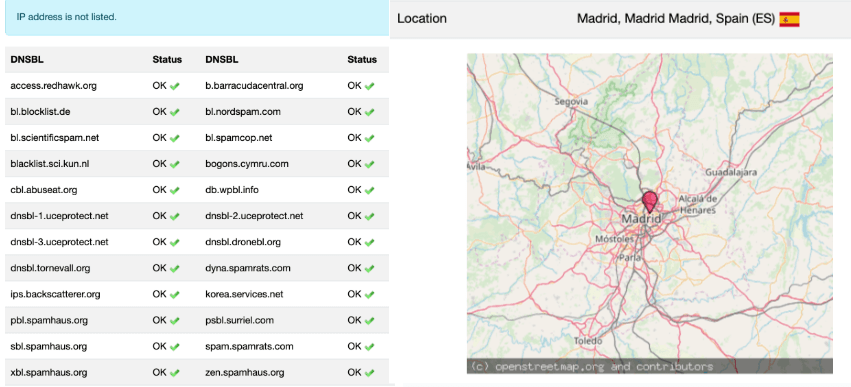Image resolution: width=851 pixels, height=387 pixels.
Task: Click the bogons.cymru.com entry
Action: 246,164
